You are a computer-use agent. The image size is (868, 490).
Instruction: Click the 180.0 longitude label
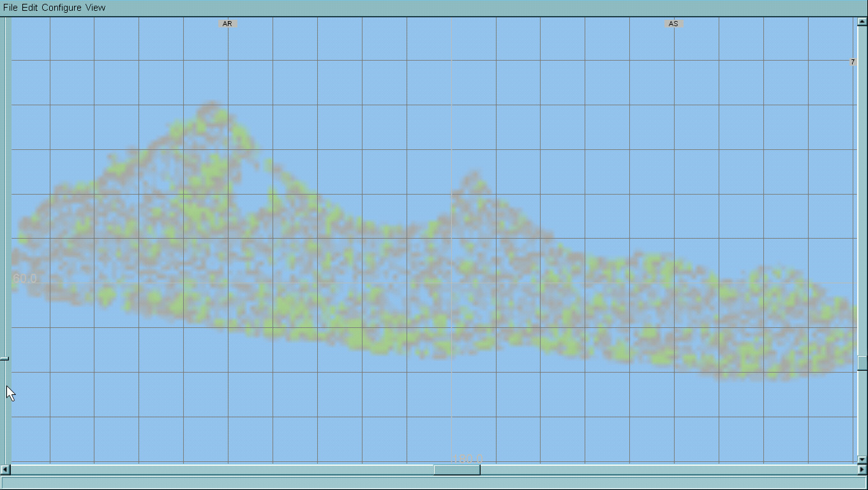(x=468, y=459)
